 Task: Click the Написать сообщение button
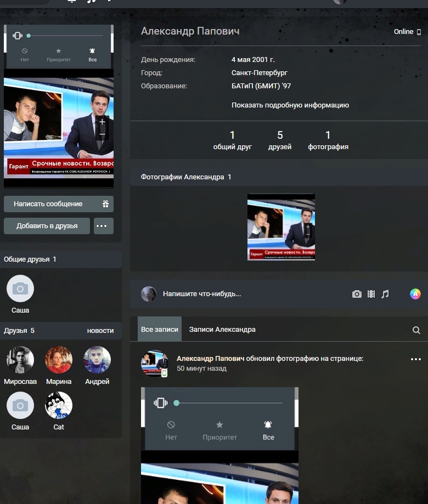(x=48, y=204)
